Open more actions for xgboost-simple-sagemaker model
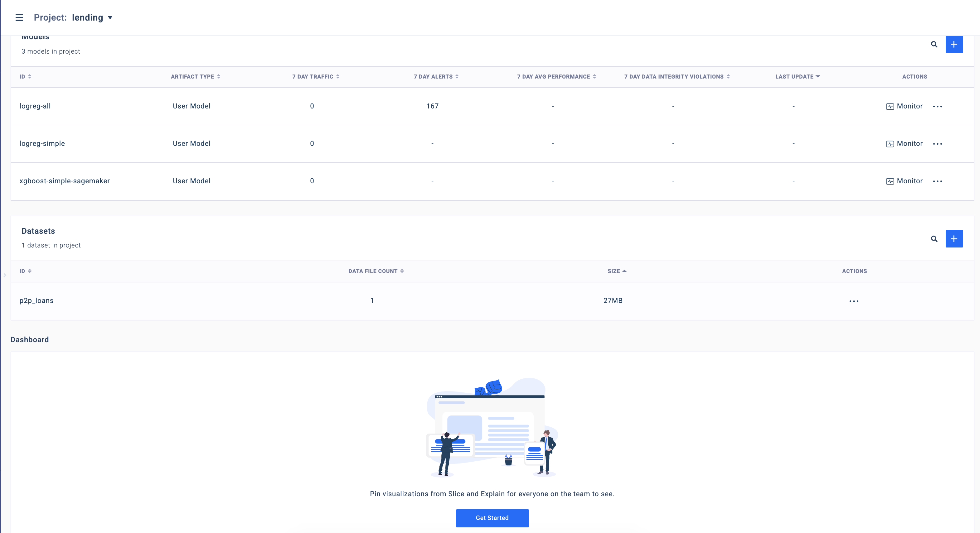 pos(937,181)
